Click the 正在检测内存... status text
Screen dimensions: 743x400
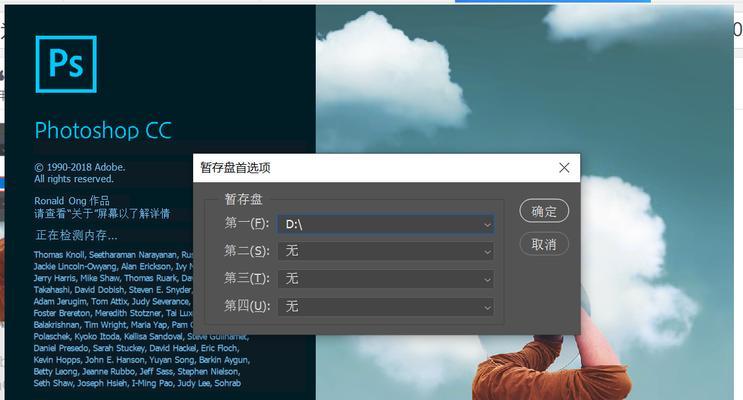click(x=76, y=235)
